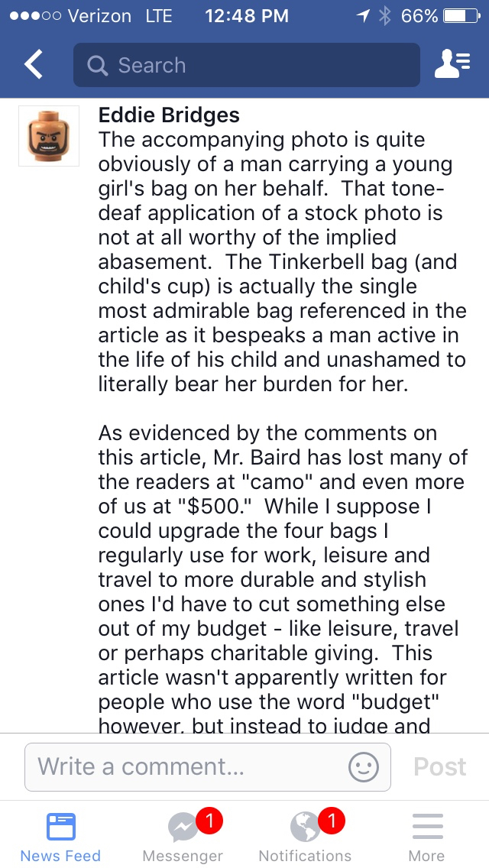Tap the 12:48 PM clock
The image size is (489, 868).
pyautogui.click(x=247, y=16)
